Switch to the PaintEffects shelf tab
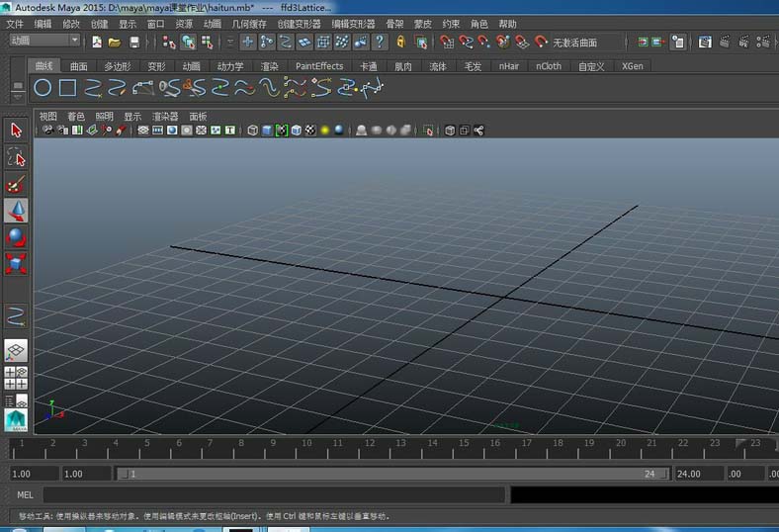Image resolution: width=779 pixels, height=532 pixels. 319,66
